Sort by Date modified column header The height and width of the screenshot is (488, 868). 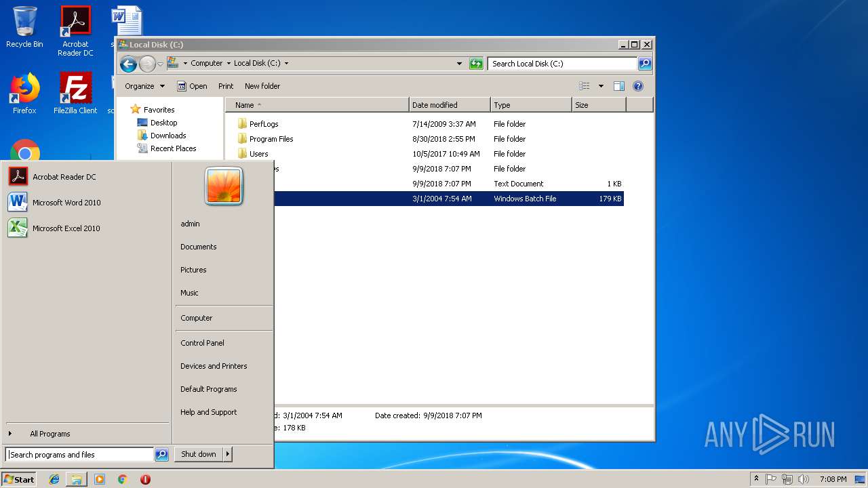pos(450,105)
